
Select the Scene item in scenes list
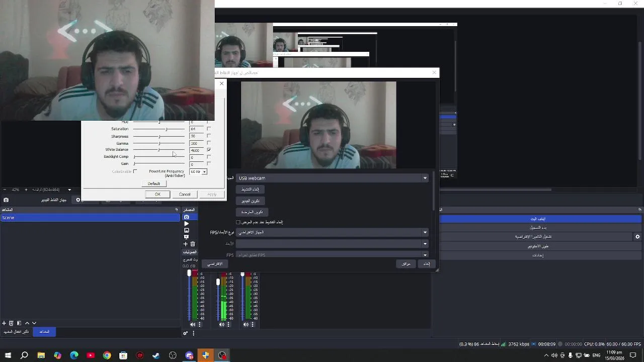coord(90,218)
